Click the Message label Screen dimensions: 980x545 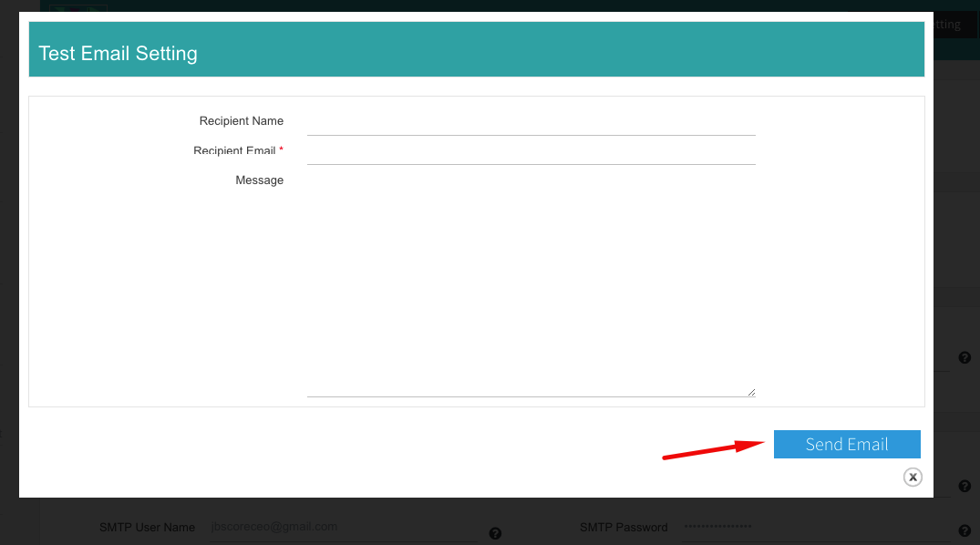[260, 180]
